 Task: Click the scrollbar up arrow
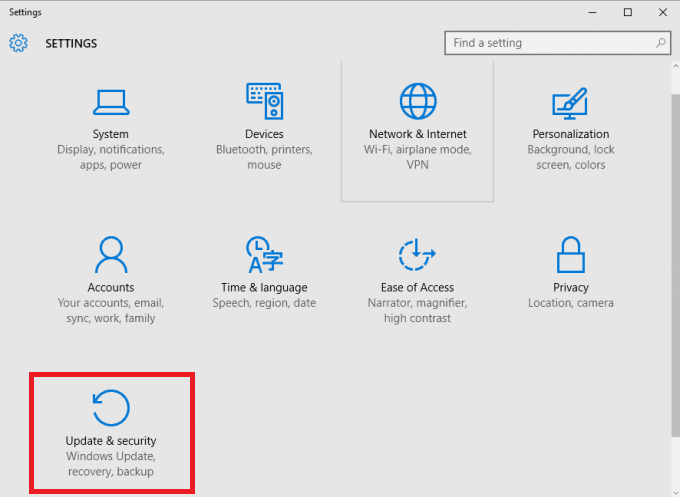pos(676,66)
